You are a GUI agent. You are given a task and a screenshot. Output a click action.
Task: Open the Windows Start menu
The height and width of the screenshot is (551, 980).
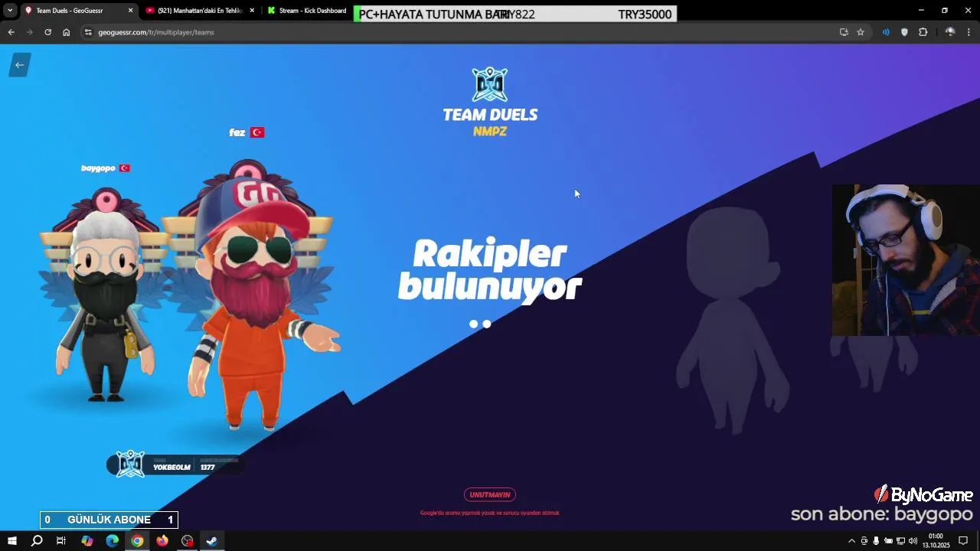pos(12,541)
